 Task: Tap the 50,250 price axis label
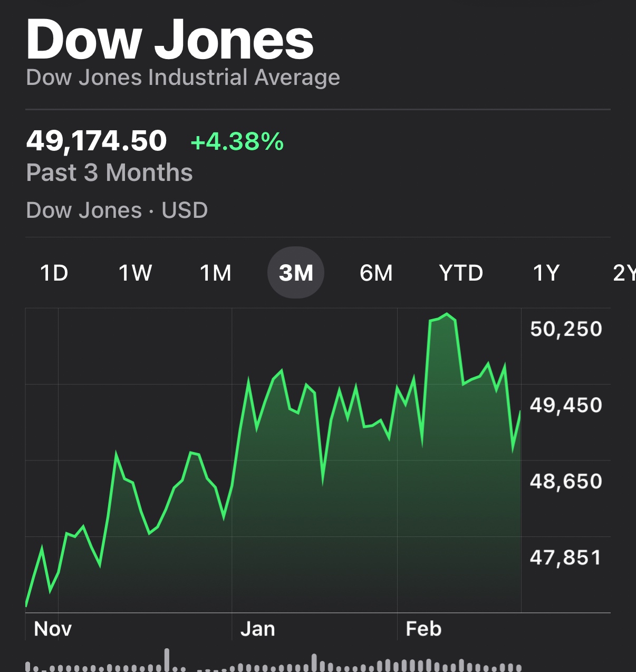coord(566,329)
